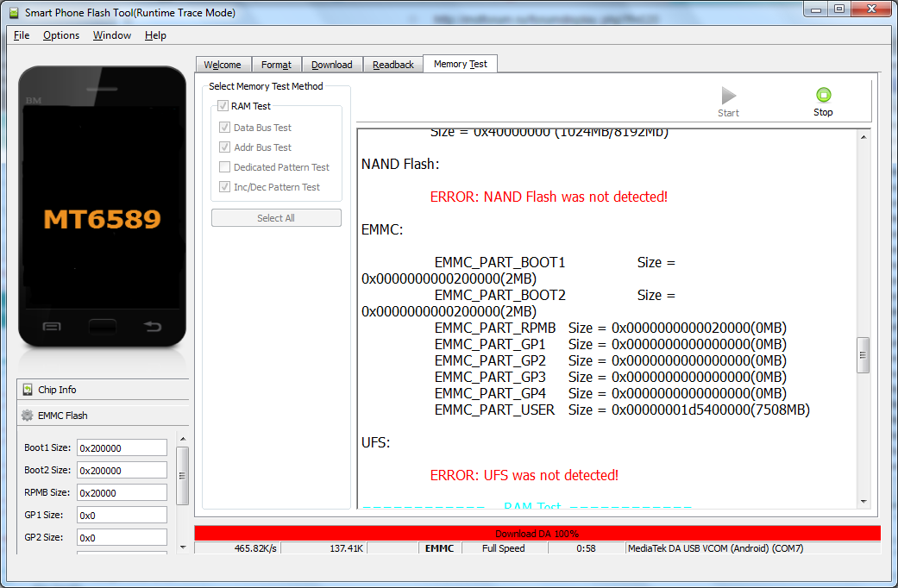This screenshot has height=588, width=898.
Task: Toggle the RAM Test checkbox
Action: 223,106
